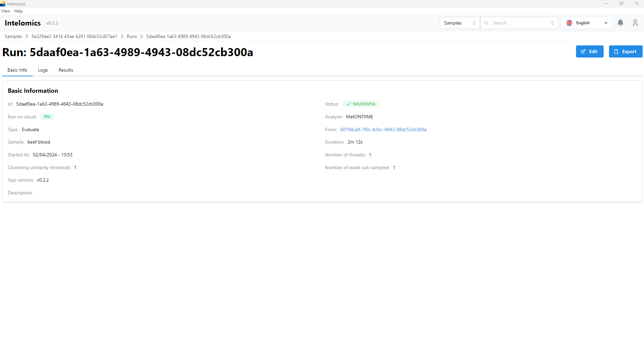Open the Help menu

18,11
